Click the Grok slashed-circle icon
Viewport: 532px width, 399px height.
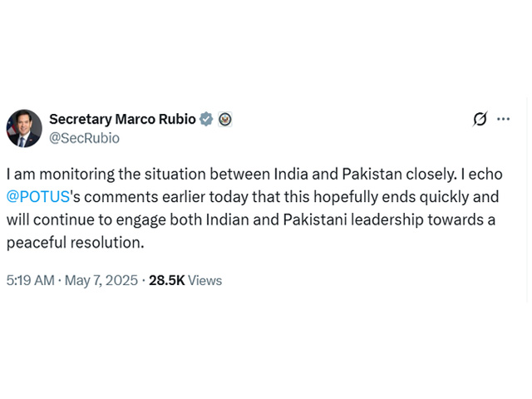(480, 119)
